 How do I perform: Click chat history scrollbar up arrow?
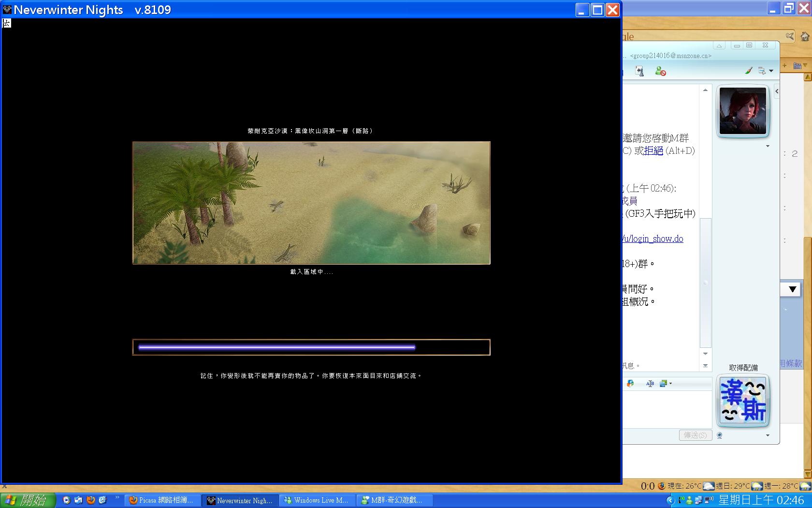[x=705, y=90]
